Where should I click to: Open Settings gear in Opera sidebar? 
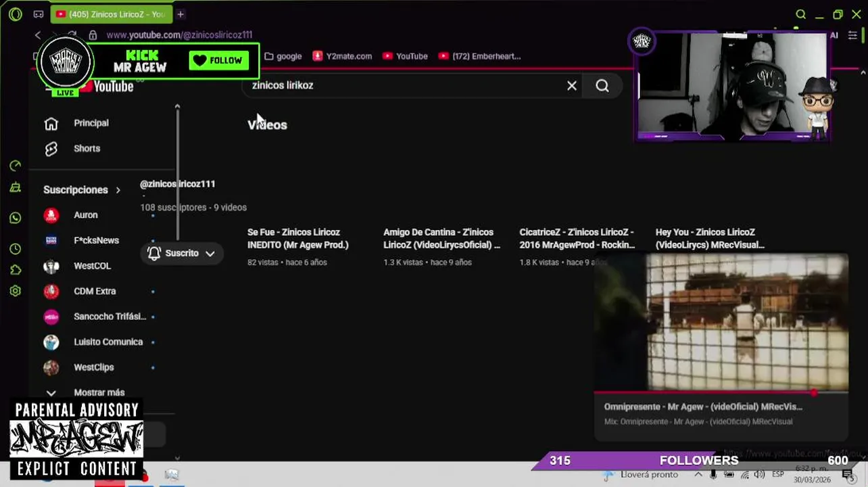click(16, 291)
